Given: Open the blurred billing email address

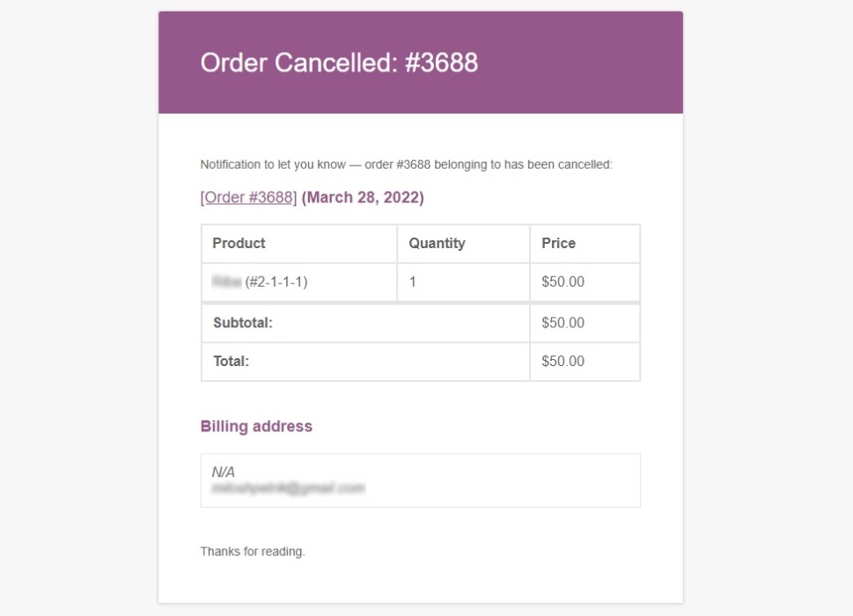Looking at the screenshot, I should tap(289, 488).
